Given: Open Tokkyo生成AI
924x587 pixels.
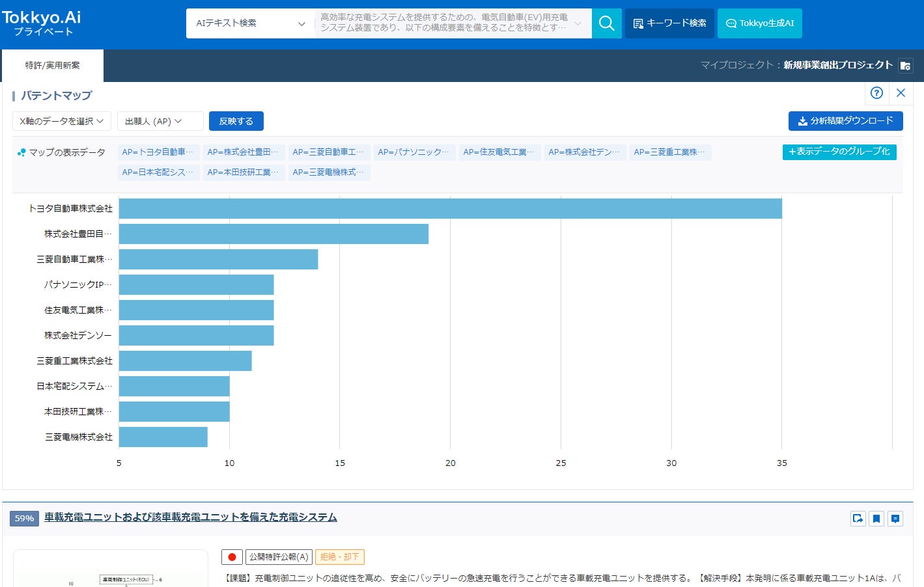Looking at the screenshot, I should tap(759, 23).
